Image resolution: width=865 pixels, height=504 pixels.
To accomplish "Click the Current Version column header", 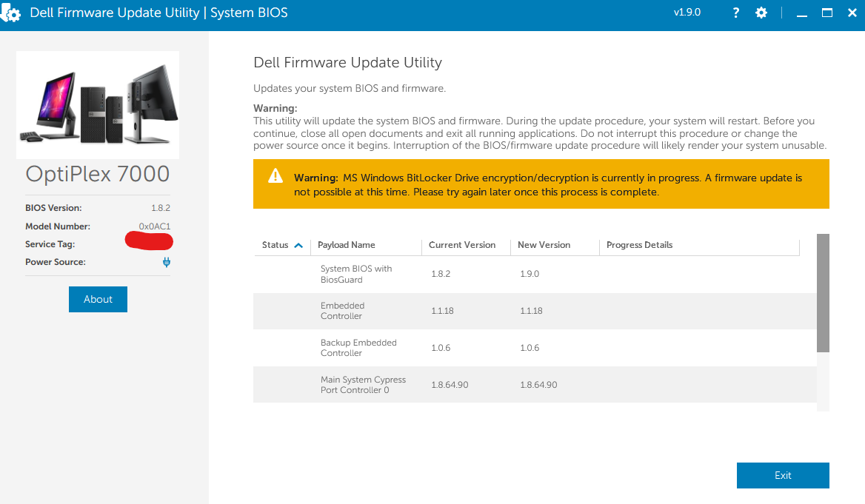I will [462, 245].
